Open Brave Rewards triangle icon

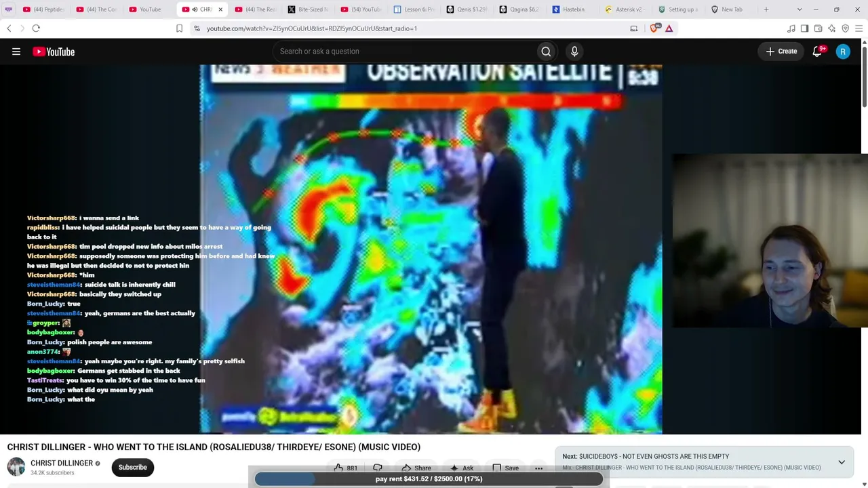coord(669,28)
